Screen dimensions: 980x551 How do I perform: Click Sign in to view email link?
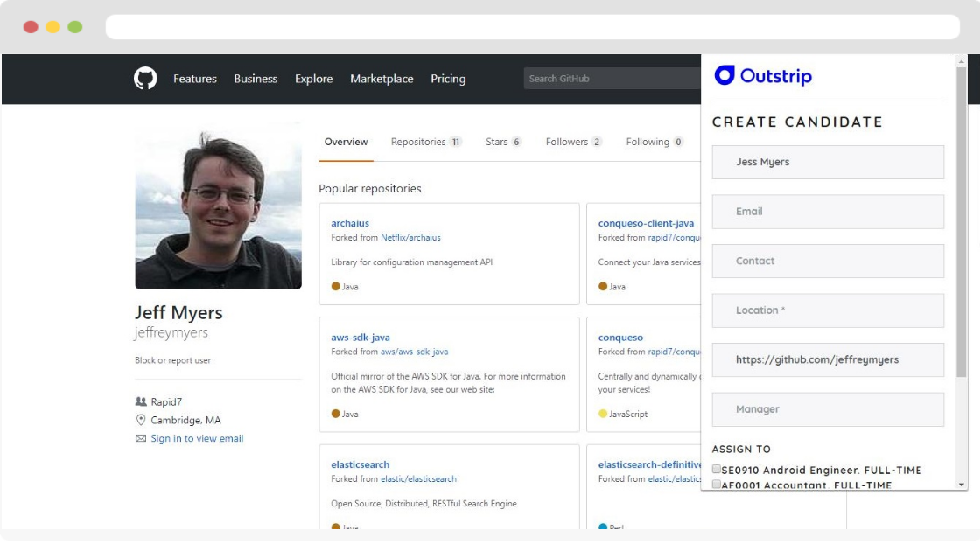[x=197, y=438]
